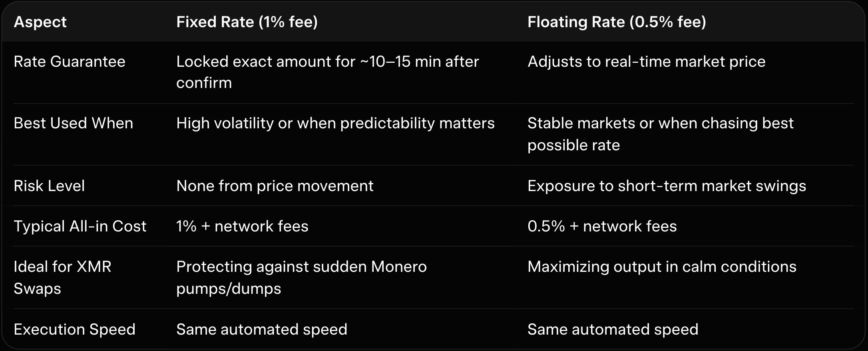Select the Rate Guarantee row label
Screen dimensions: 868x351
(x=69, y=62)
